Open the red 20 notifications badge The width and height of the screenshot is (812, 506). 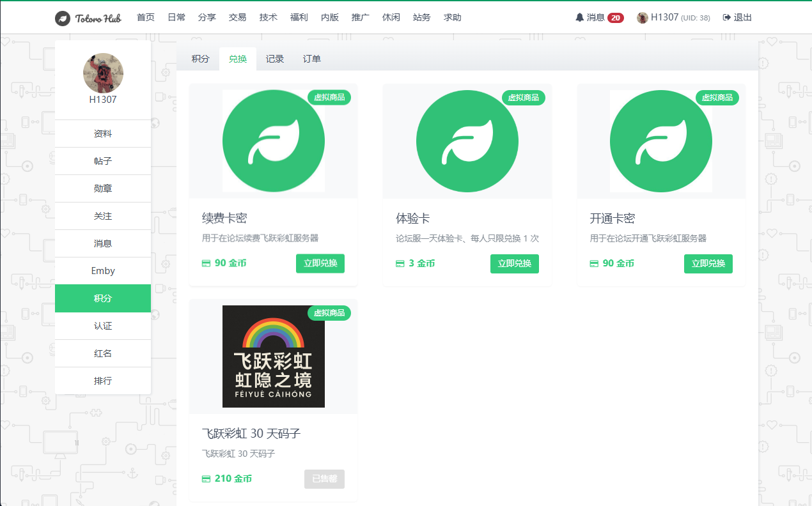(x=616, y=18)
